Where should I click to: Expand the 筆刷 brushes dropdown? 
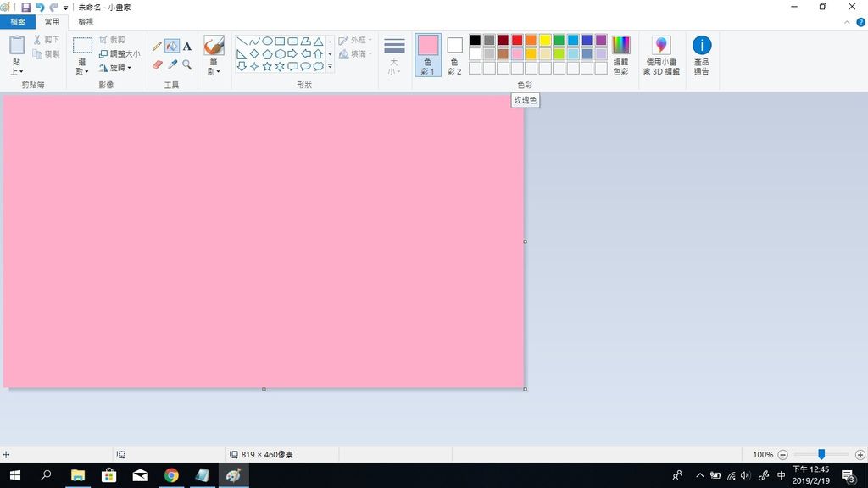214,72
